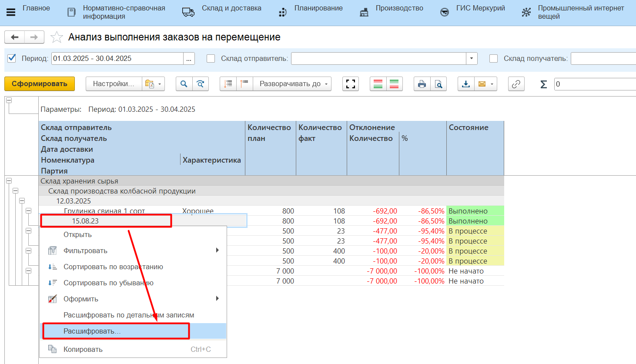The width and height of the screenshot is (636, 364).
Task: Click the print preview icon
Action: pos(439,84)
